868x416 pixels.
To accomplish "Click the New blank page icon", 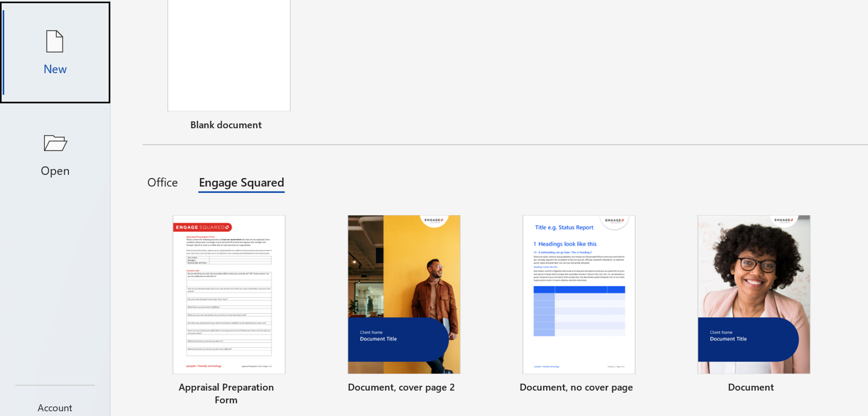I will click(x=55, y=42).
